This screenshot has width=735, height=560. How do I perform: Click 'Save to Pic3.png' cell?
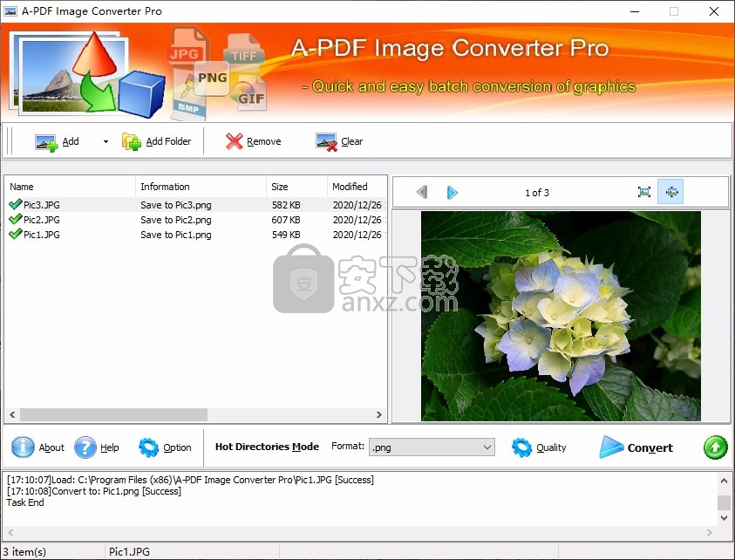point(176,205)
